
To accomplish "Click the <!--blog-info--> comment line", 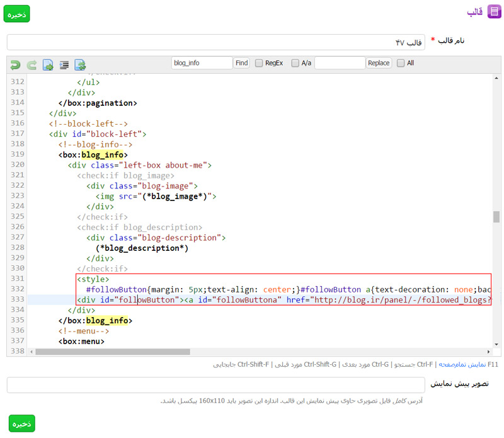I will point(95,145).
